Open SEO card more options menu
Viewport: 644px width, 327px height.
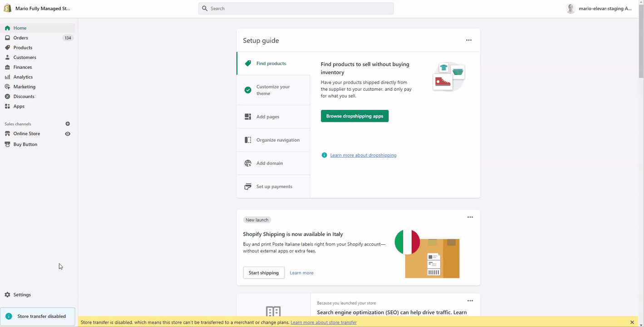coord(470,301)
